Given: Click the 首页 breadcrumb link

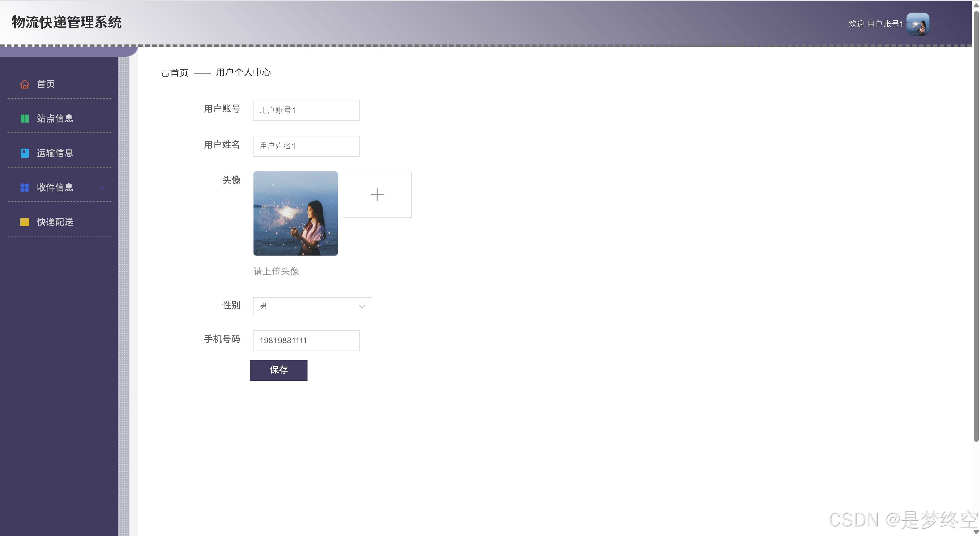Looking at the screenshot, I should pos(179,73).
